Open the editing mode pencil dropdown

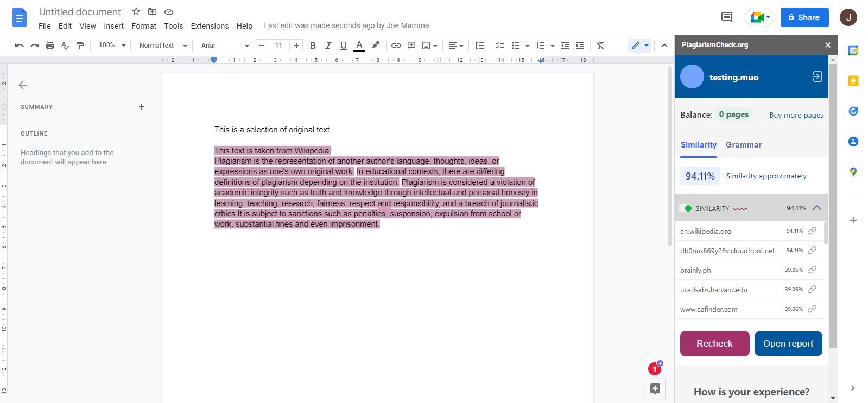click(640, 46)
